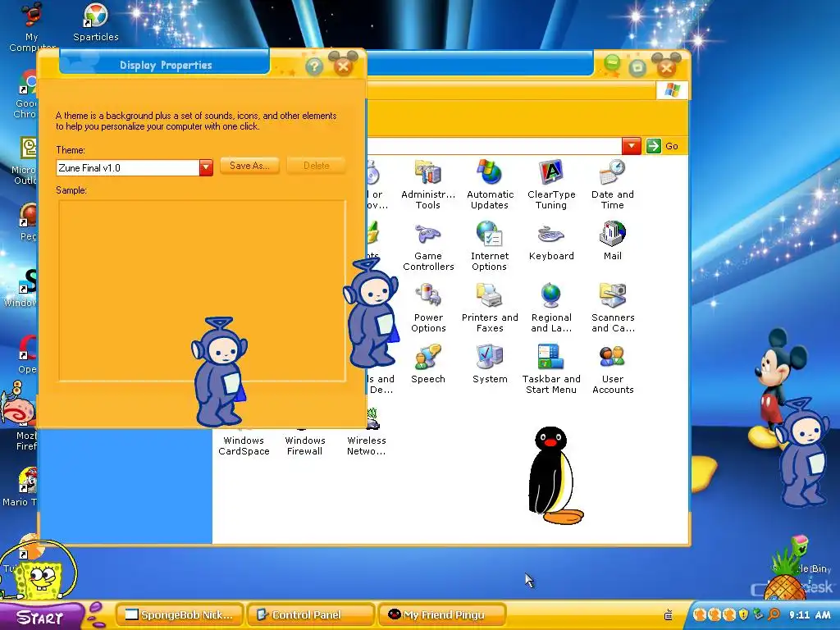Expand the Control Panel address bar dropdown
The width and height of the screenshot is (840, 630).
tap(632, 146)
